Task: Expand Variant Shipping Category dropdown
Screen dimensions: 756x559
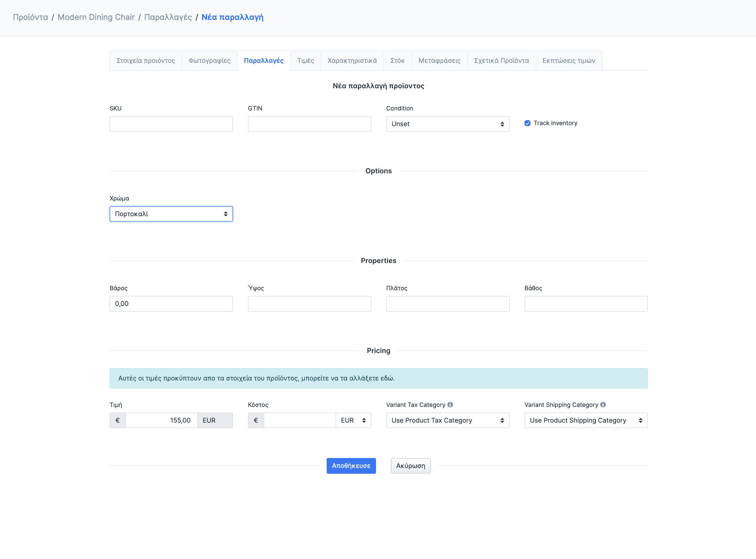Action: pos(586,420)
